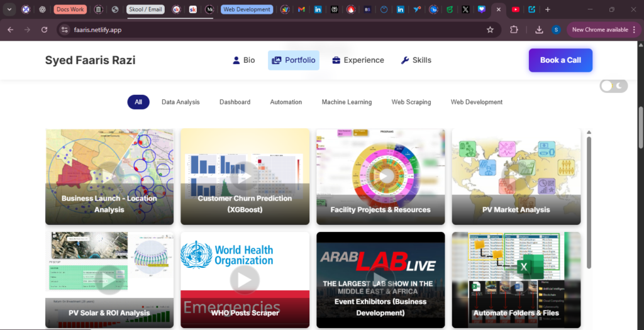Switch to the BS icon tab
Screen dimensions: 644x330
[367, 9]
